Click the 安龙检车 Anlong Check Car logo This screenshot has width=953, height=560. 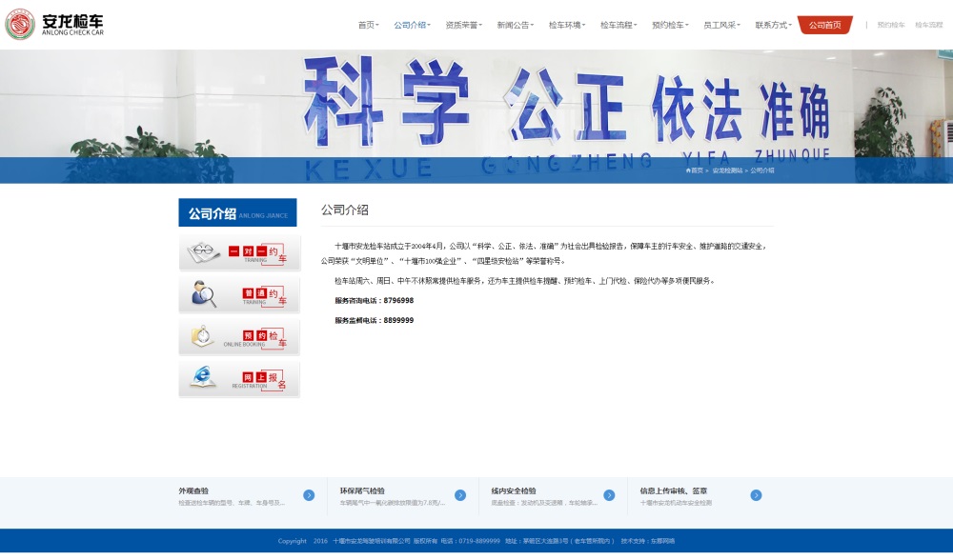(54, 25)
